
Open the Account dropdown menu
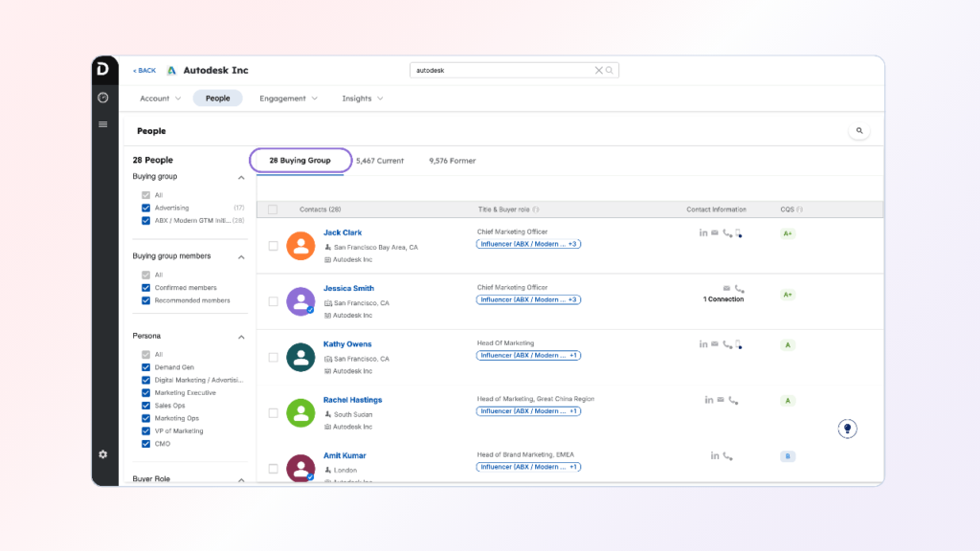160,99
